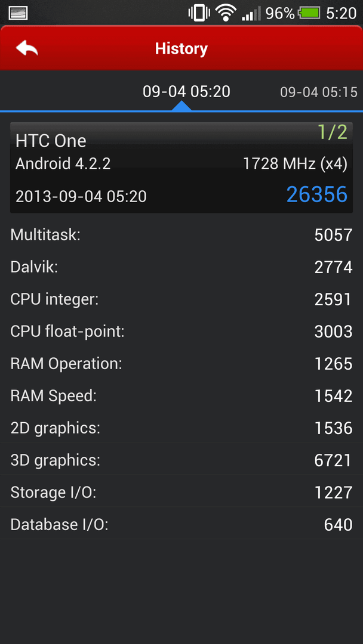Viewport: 363px width, 644px height.
Task: Select the CPU integer score row
Action: click(x=181, y=299)
